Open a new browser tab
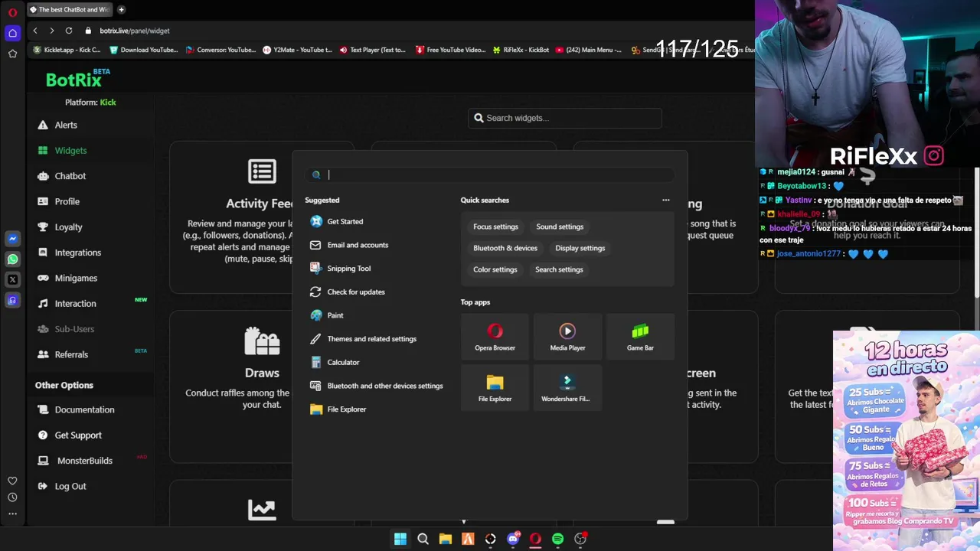The width and height of the screenshot is (980, 551). coord(122,9)
